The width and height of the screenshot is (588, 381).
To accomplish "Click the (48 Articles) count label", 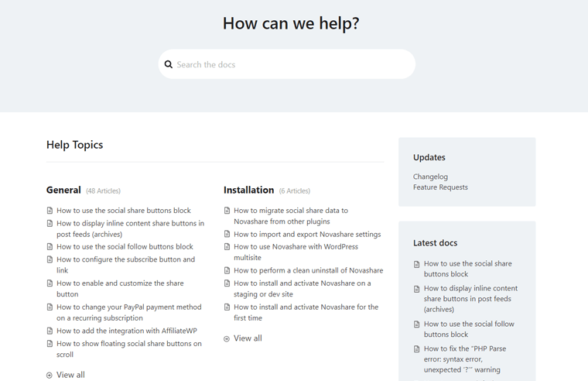I will pyautogui.click(x=103, y=190).
